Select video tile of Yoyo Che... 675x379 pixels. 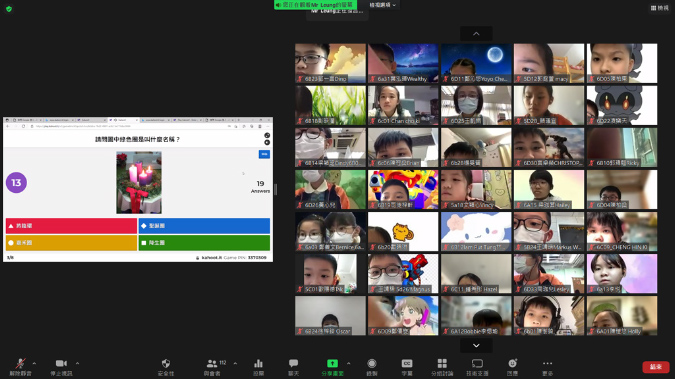[477, 63]
